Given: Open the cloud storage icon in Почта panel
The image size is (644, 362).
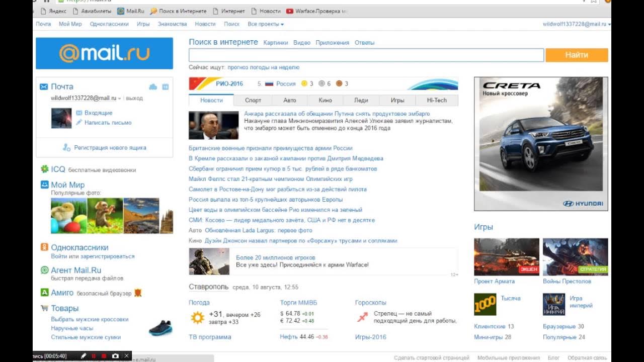Looking at the screenshot, I should click(153, 87).
